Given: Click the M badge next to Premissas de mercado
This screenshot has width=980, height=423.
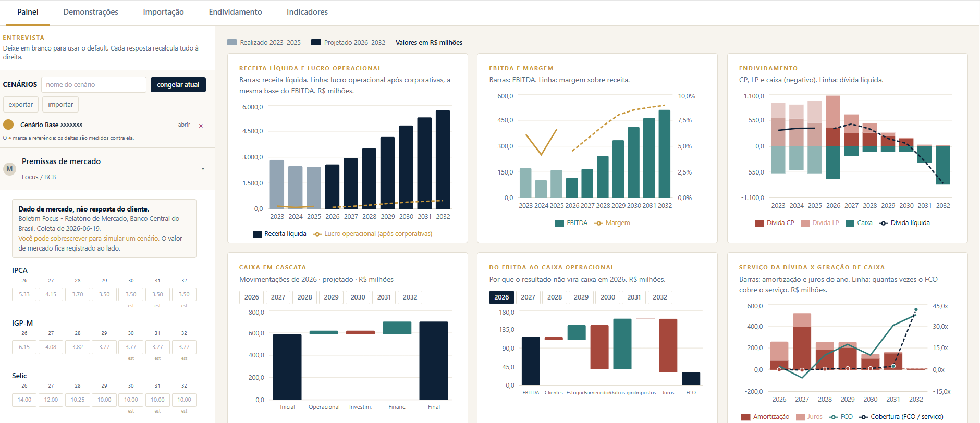Looking at the screenshot, I should click(x=9, y=169).
